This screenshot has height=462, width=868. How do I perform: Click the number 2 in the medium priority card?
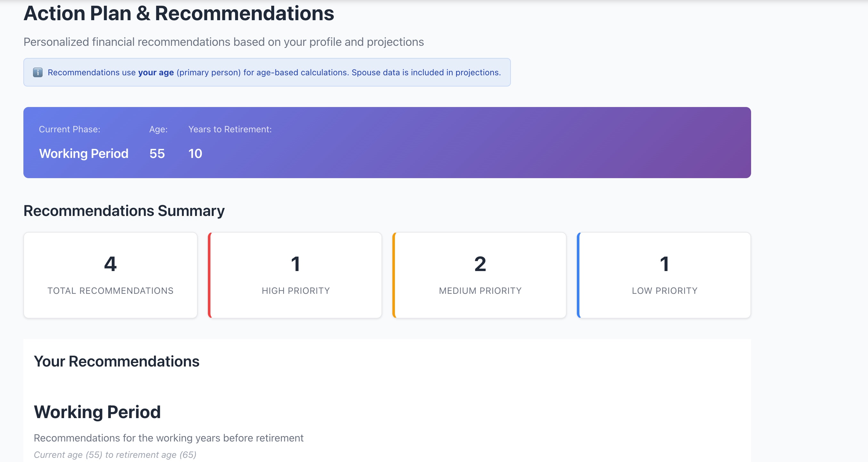(480, 264)
